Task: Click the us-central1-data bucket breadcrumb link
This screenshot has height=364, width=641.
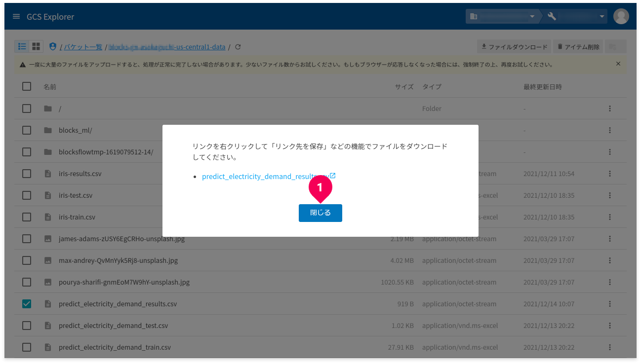Action: point(167,47)
